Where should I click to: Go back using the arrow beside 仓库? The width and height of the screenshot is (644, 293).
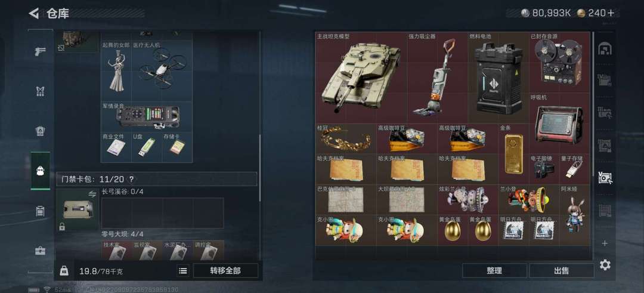(33, 13)
